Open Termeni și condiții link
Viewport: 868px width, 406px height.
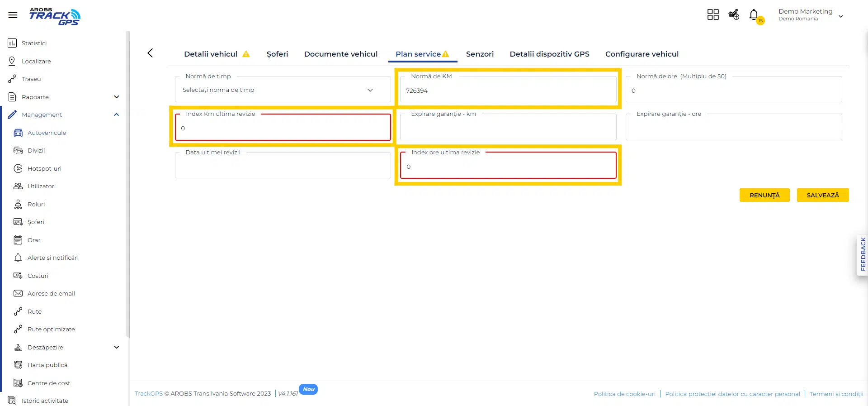(x=836, y=394)
